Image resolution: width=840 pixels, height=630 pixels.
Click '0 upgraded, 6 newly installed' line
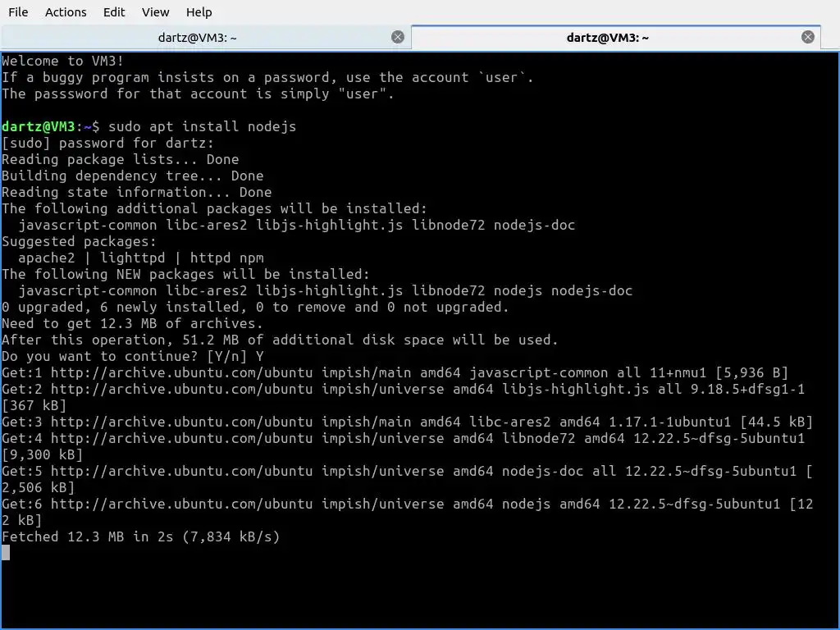(255, 307)
